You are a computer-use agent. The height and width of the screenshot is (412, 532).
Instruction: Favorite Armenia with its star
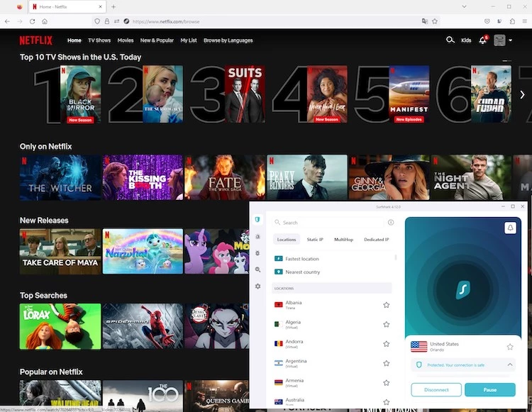click(386, 383)
